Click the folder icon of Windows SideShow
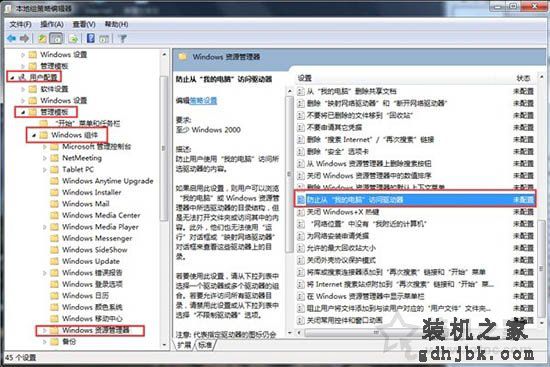This screenshot has height=367, width=550. (x=54, y=250)
